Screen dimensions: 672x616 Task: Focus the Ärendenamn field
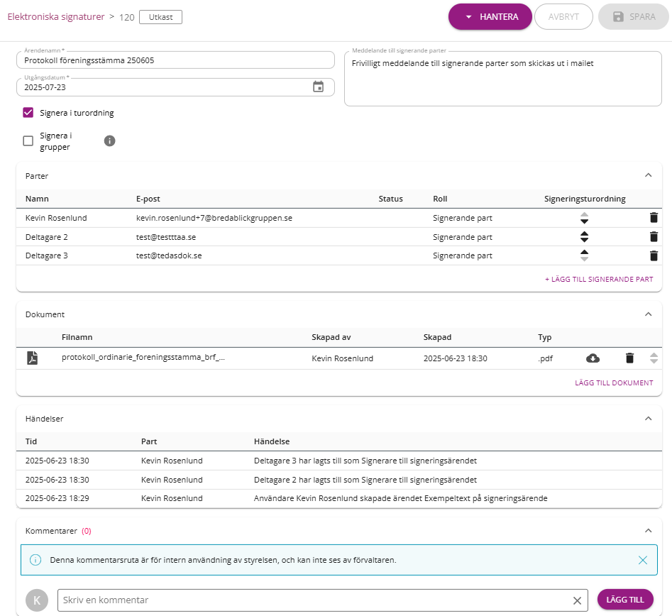175,60
